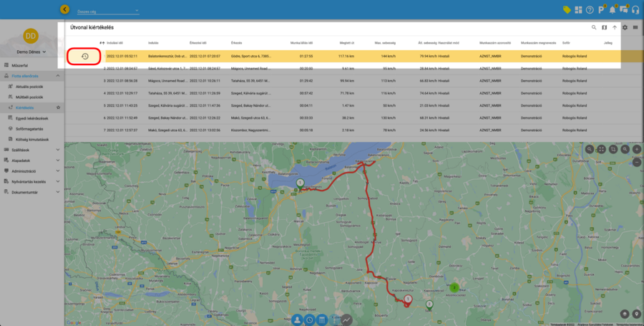Click the green cluster marker labeled 2 on map

click(454, 288)
